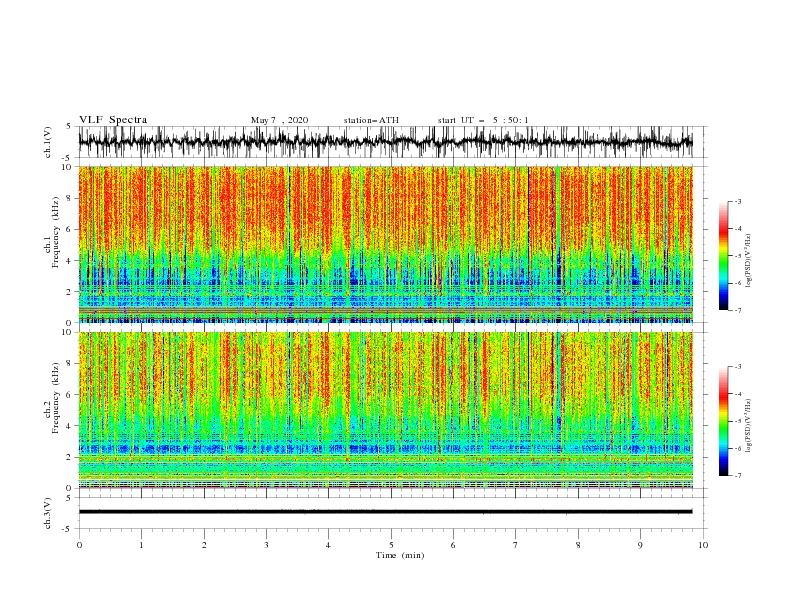
Task: Click the "ch.3(V)" waveform axis label
Action: point(48,513)
